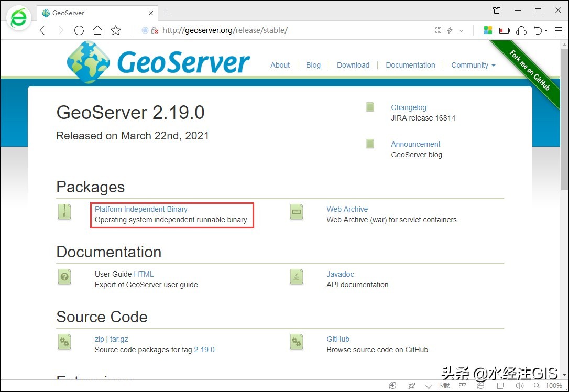Expand the Community dropdown menu
The width and height of the screenshot is (569, 392).
click(x=473, y=66)
